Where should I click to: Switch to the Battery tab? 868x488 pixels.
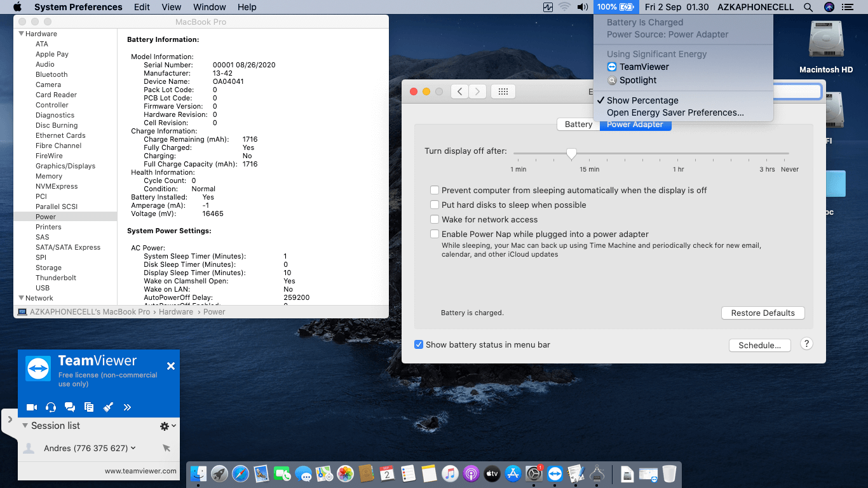point(578,125)
